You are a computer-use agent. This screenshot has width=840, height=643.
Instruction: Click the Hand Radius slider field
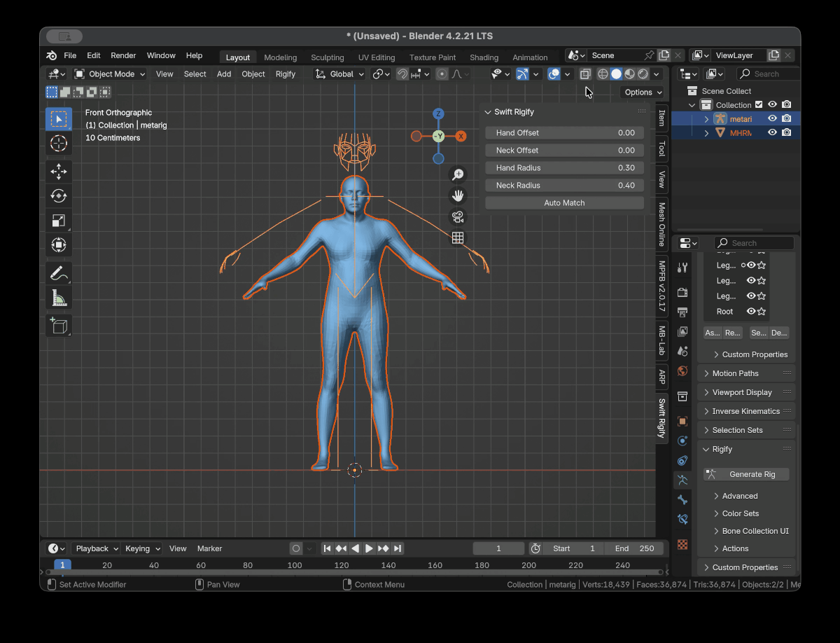tap(564, 168)
